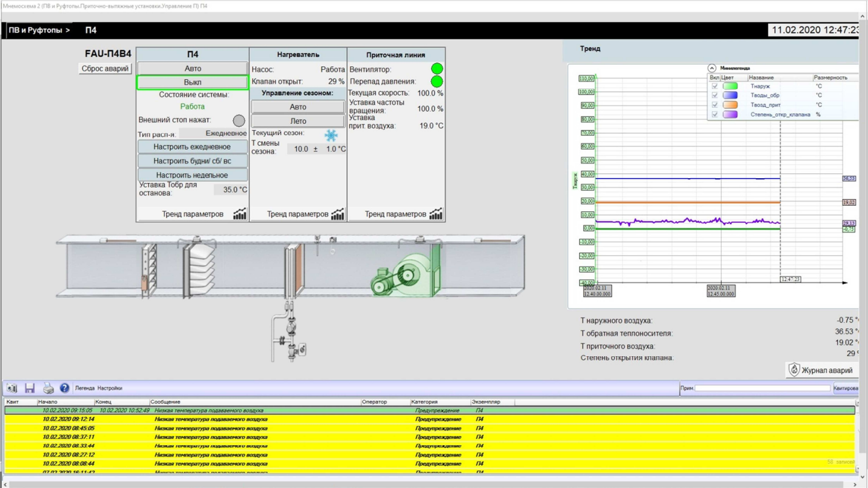The height and width of the screenshot is (488, 868).
Task: Toggle the Степень_откр_клапана trend checkbox
Action: [x=715, y=114]
